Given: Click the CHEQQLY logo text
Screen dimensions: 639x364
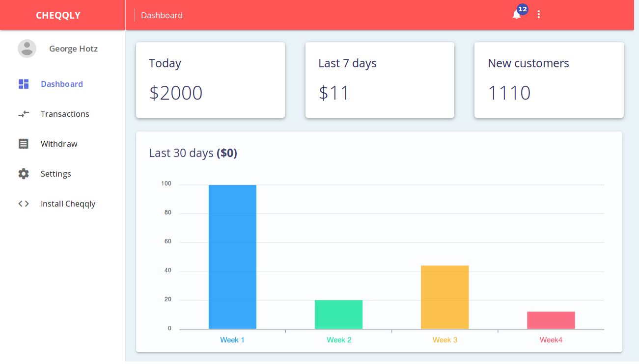Looking at the screenshot, I should pos(58,15).
